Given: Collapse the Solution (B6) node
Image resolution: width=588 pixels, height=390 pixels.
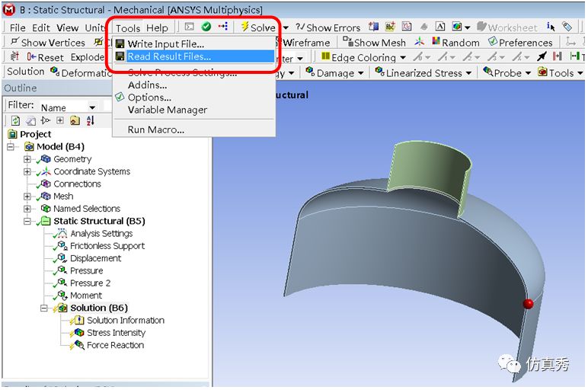Looking at the screenshot, I should [x=44, y=308].
